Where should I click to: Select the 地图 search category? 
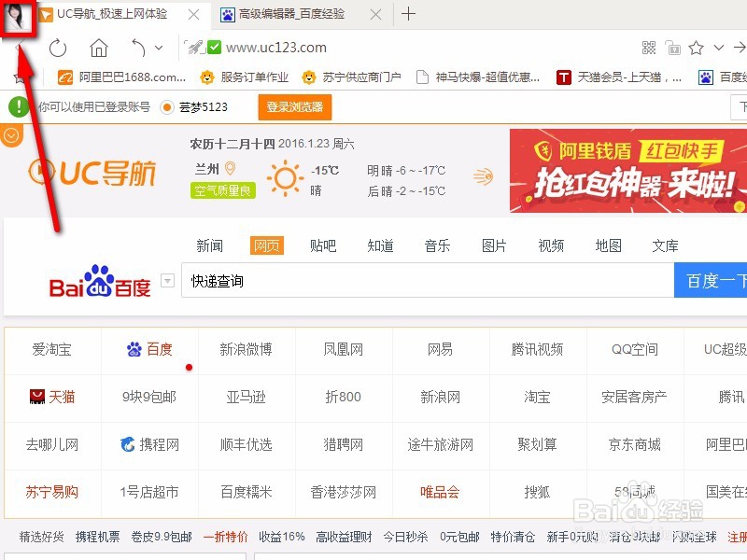[609, 245]
